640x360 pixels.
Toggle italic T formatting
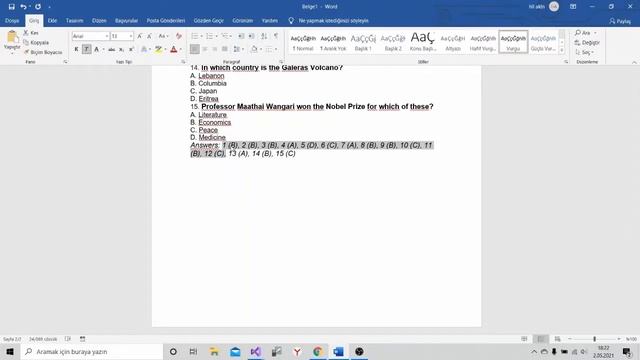click(87, 49)
